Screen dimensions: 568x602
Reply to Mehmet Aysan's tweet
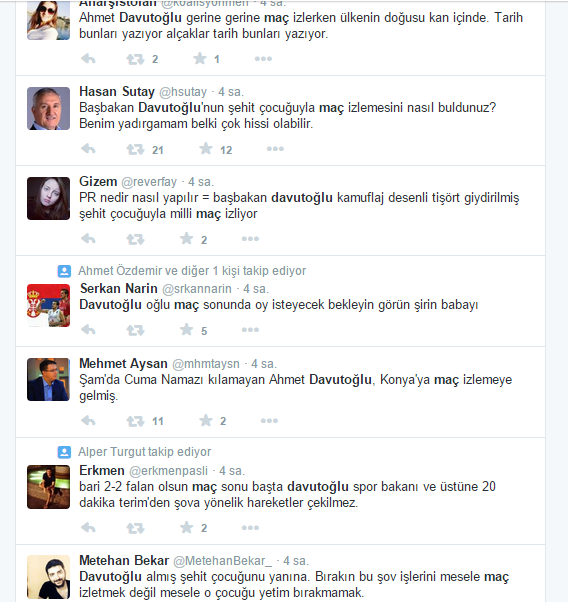(88, 420)
